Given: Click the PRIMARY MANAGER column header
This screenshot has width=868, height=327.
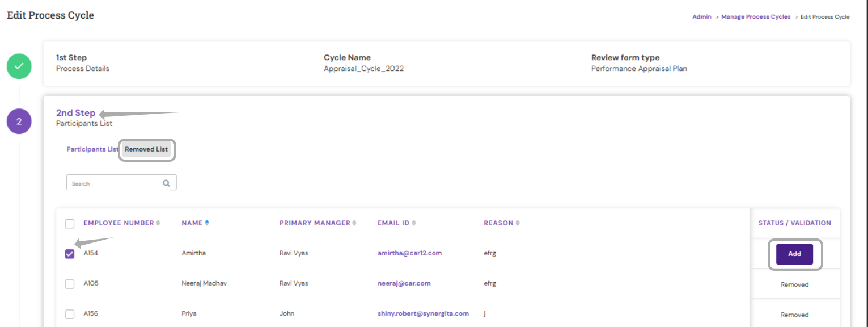Looking at the screenshot, I should pos(315,223).
